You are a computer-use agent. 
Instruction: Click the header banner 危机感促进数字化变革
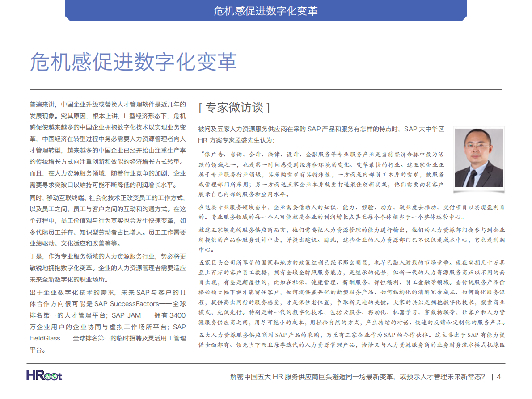(266, 11)
